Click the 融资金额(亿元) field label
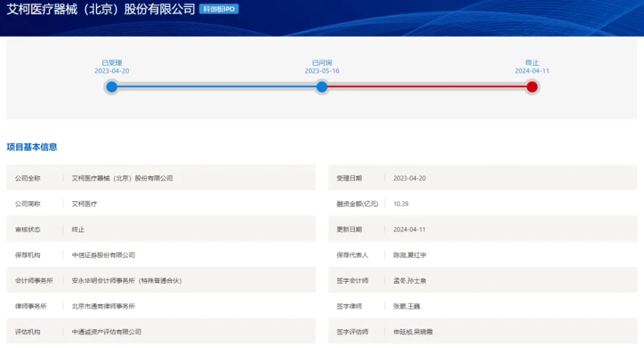Viewport: 644px width, 348px height. 357,203
